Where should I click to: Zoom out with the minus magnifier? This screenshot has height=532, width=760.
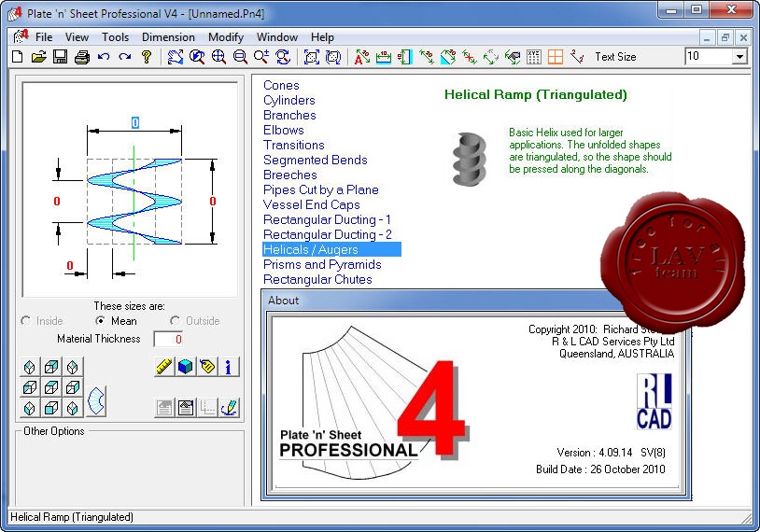coord(240,57)
